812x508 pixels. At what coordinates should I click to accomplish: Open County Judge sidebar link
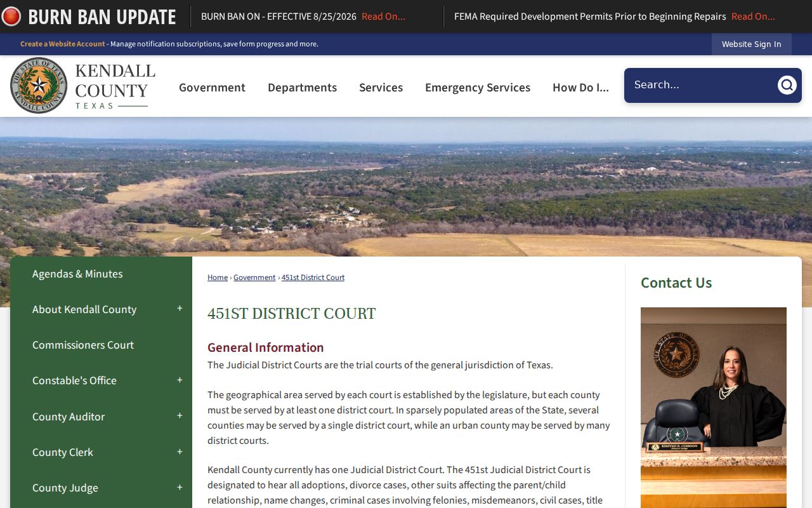click(65, 488)
